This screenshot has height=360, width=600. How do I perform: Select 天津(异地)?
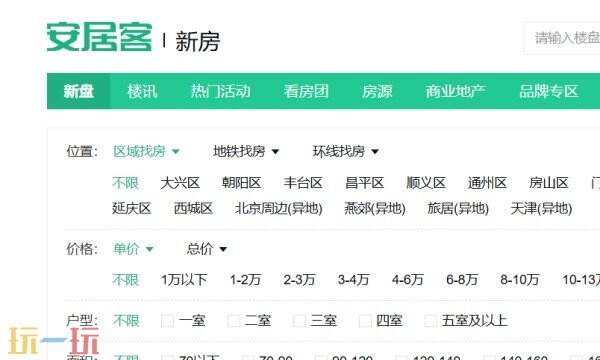tap(541, 209)
